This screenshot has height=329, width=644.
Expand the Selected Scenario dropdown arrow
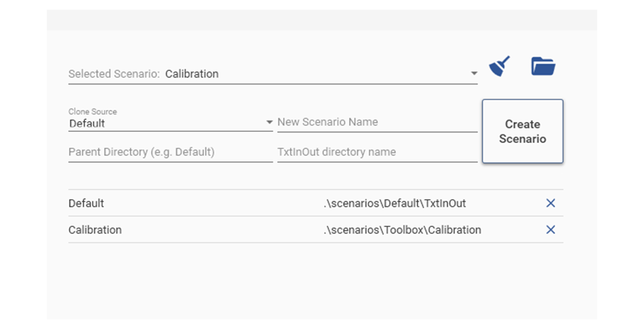click(x=473, y=74)
